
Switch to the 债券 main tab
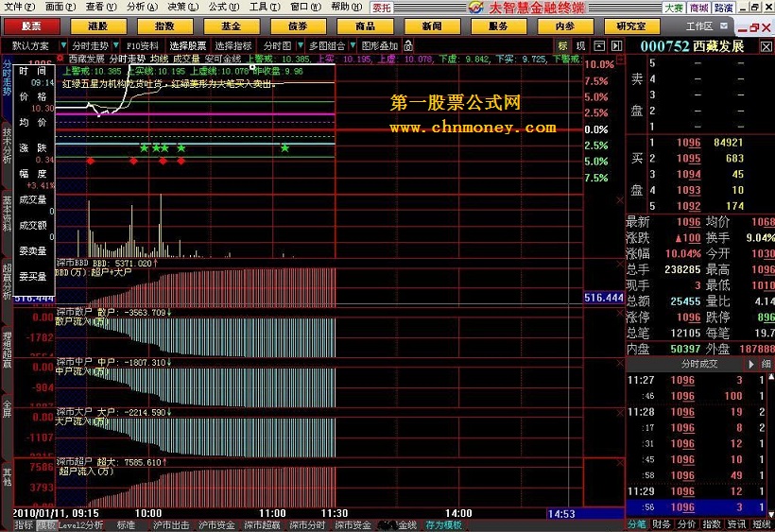(298, 26)
